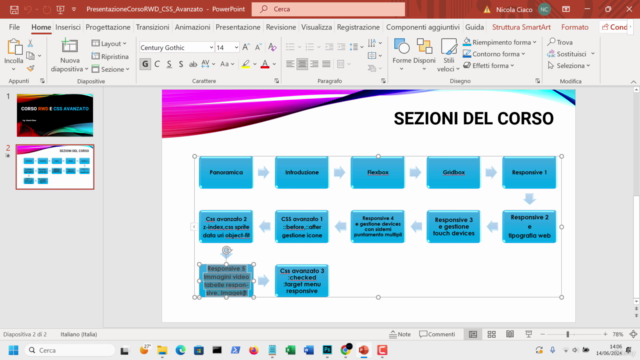Open the font size 14 dropdown
The height and width of the screenshot is (360, 640).
coord(236,47)
